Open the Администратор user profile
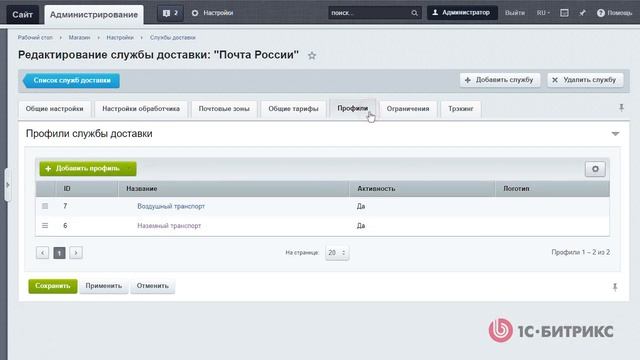Image resolution: width=640 pixels, height=360 pixels. pyautogui.click(x=462, y=13)
